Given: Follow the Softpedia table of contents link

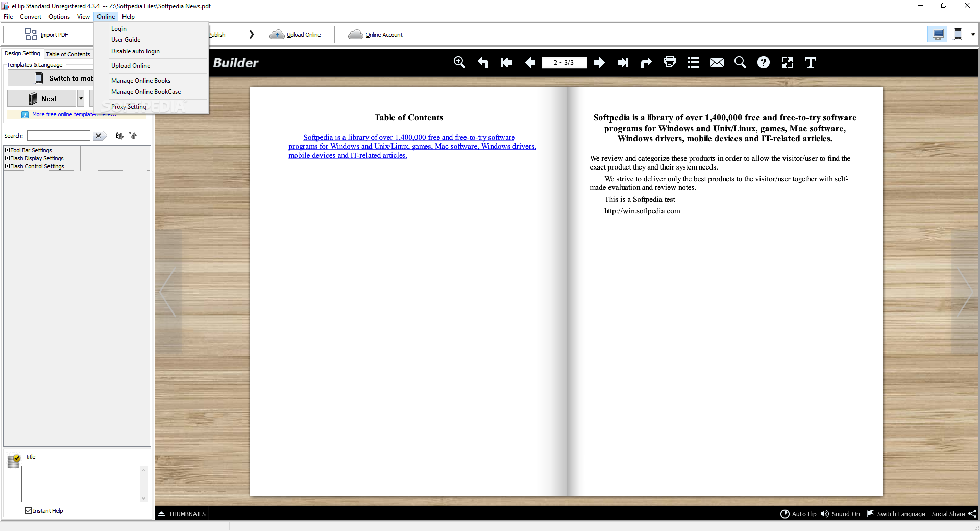Looking at the screenshot, I should 412,147.
